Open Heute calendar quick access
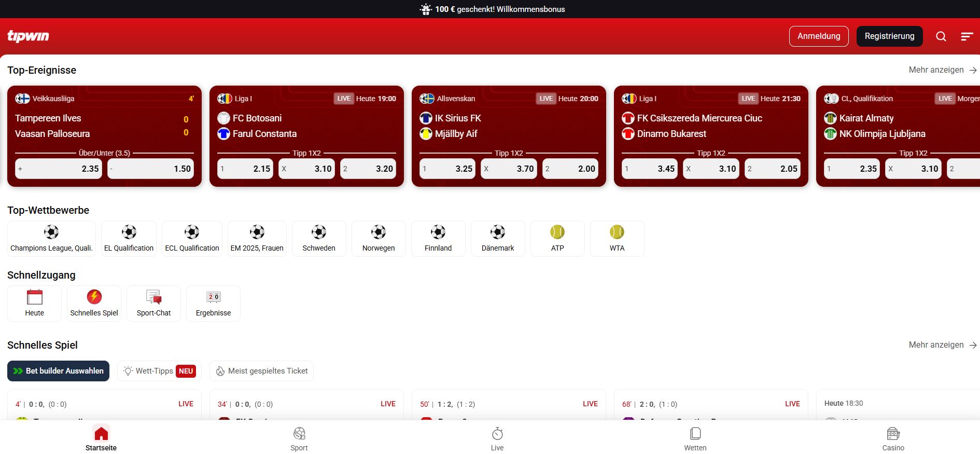The width and height of the screenshot is (980, 454). (x=34, y=304)
